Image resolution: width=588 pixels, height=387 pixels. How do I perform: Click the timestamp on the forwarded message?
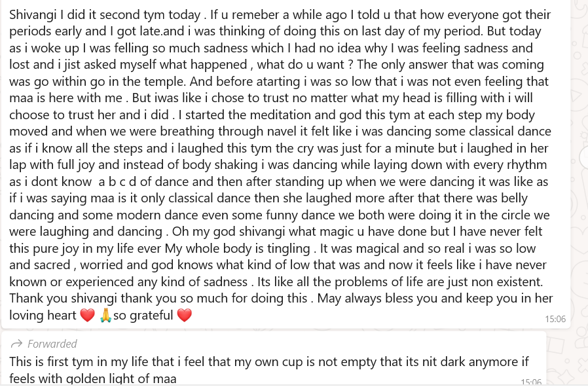[531, 382]
